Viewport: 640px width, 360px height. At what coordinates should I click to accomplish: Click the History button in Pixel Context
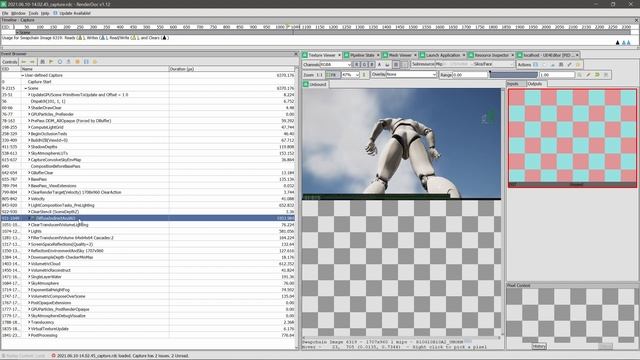click(539, 346)
